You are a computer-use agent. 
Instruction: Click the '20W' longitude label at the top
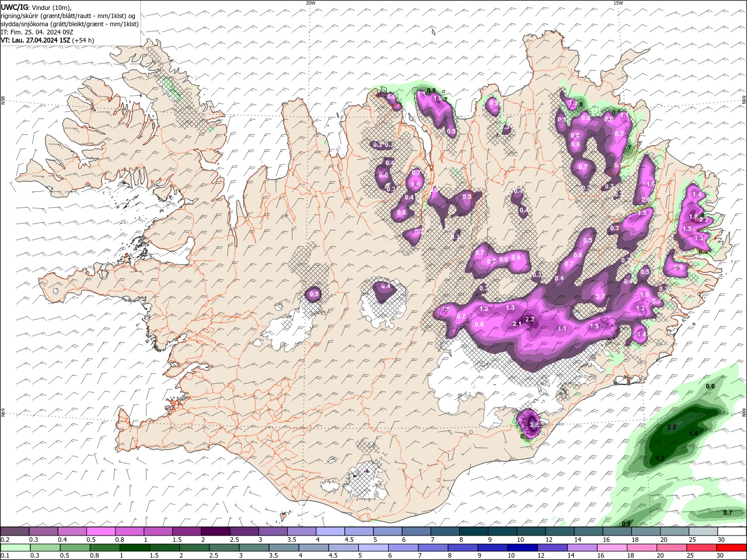pos(310,3)
